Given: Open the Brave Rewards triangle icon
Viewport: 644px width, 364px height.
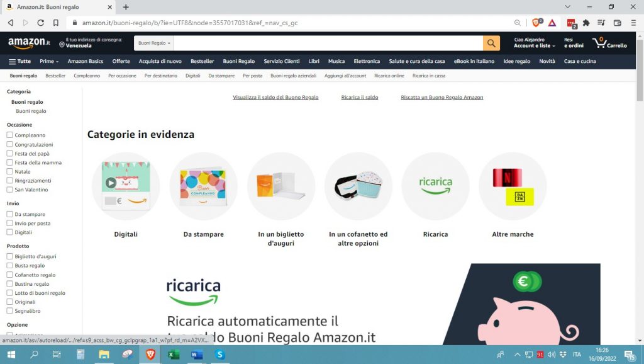Looking at the screenshot, I should click(552, 22).
